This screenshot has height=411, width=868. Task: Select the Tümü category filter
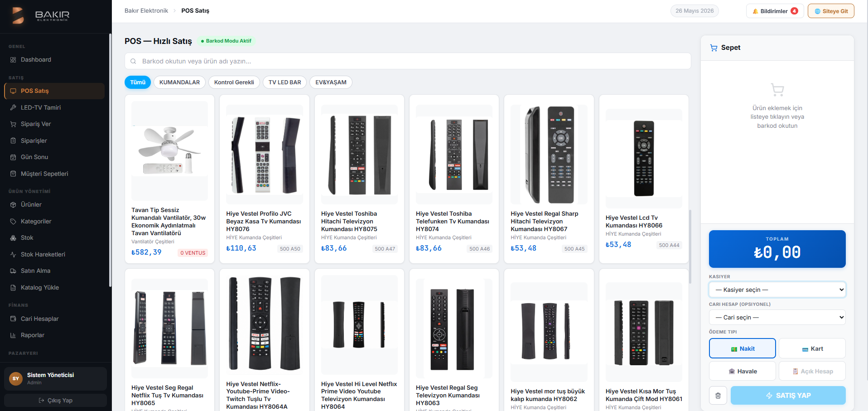coord(138,82)
